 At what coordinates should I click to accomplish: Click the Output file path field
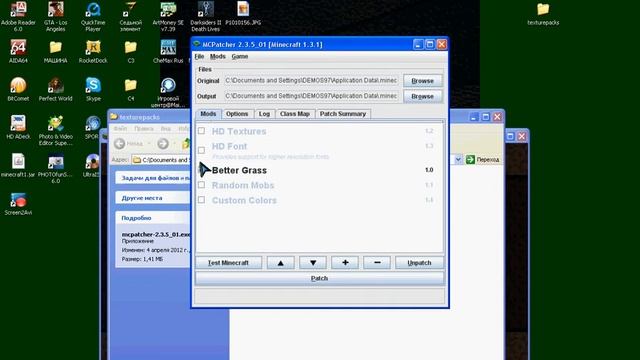pyautogui.click(x=311, y=96)
